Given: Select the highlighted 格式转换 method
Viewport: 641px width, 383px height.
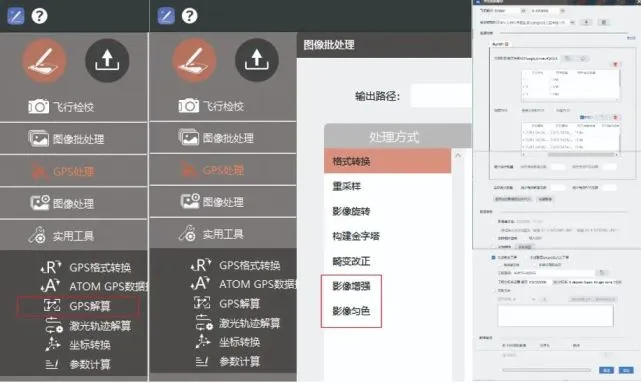Looking at the screenshot, I should pos(388,161).
